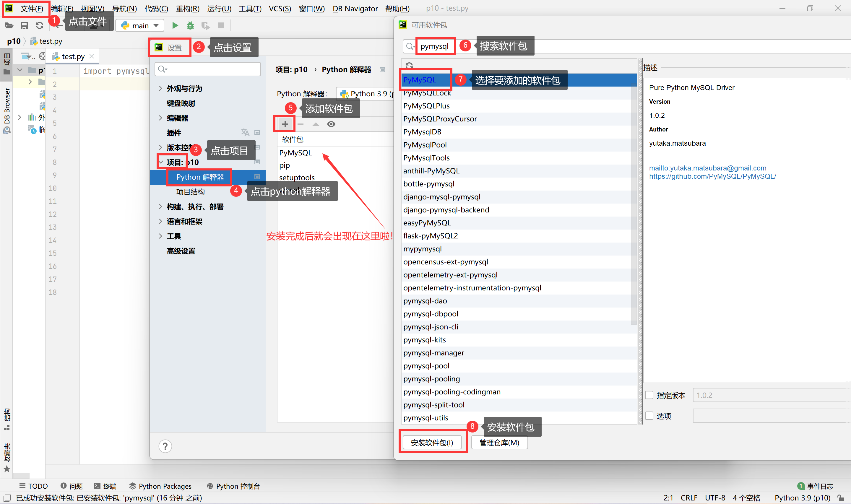Open a file using the folder icon

tap(9, 25)
